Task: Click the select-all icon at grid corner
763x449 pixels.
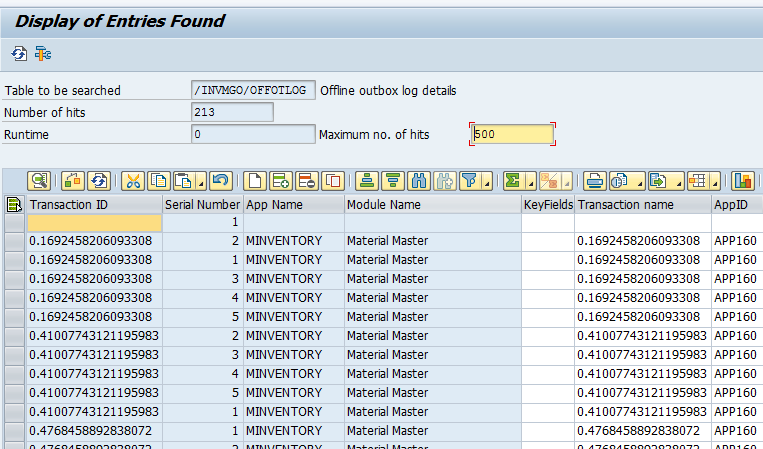Action: point(14,205)
